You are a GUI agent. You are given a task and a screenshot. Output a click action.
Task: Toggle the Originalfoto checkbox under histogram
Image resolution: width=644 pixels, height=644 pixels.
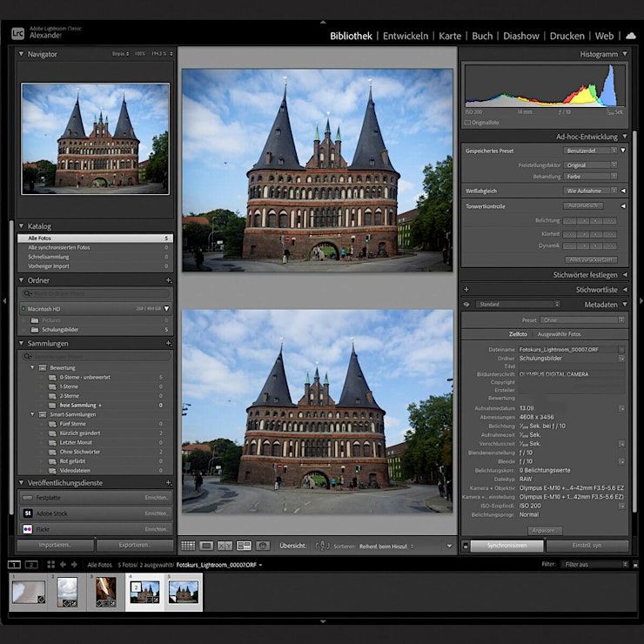point(467,123)
